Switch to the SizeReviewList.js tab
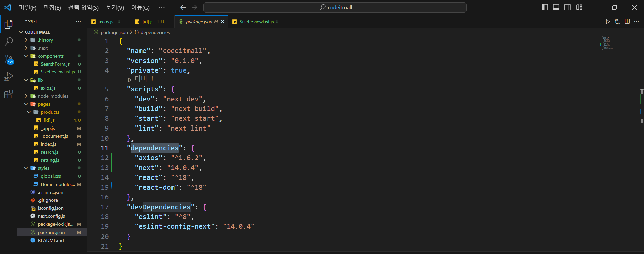644x254 pixels. [x=258, y=22]
